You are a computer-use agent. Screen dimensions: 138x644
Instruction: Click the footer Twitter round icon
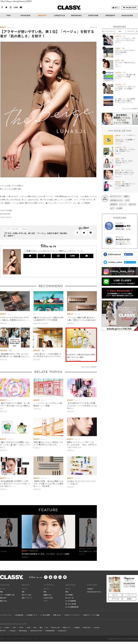click(x=50, y=577)
